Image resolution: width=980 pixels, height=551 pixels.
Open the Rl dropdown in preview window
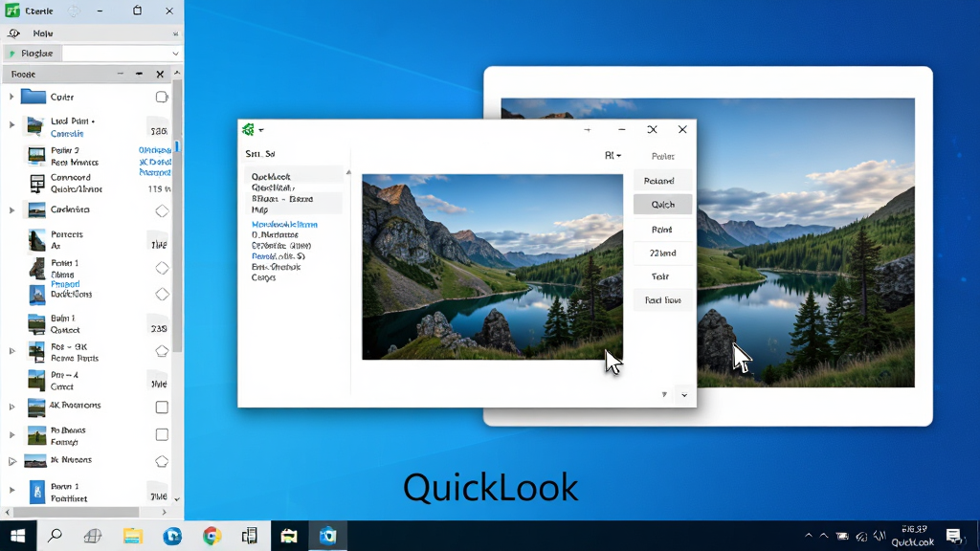pyautogui.click(x=612, y=156)
